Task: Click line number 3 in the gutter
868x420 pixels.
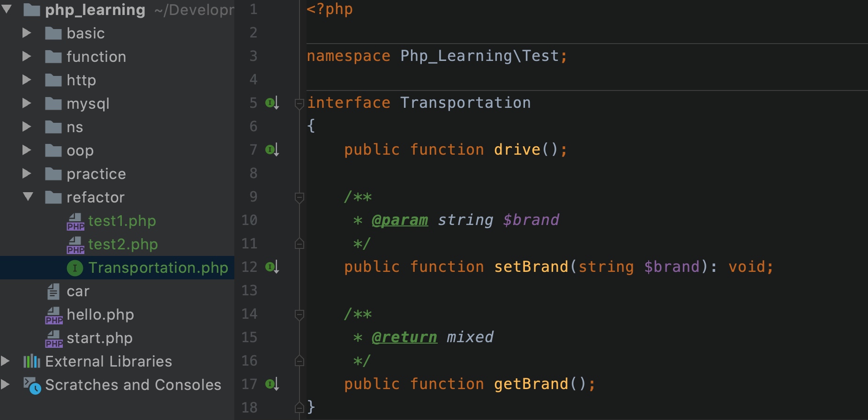Action: (253, 56)
